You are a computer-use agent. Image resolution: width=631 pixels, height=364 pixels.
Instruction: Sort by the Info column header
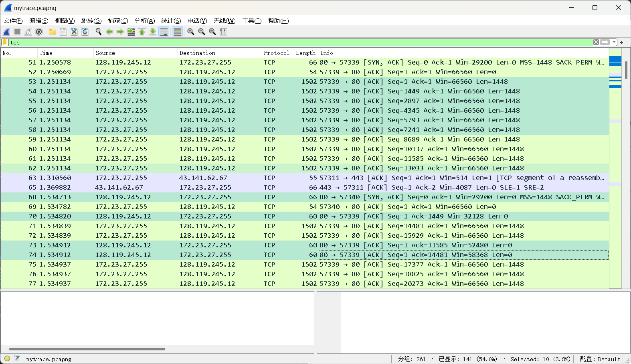coord(463,53)
